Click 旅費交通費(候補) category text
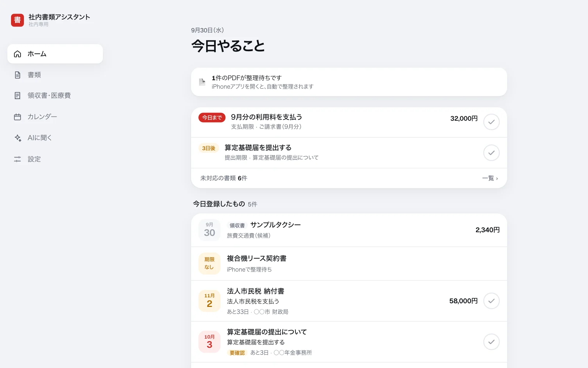 (249, 236)
